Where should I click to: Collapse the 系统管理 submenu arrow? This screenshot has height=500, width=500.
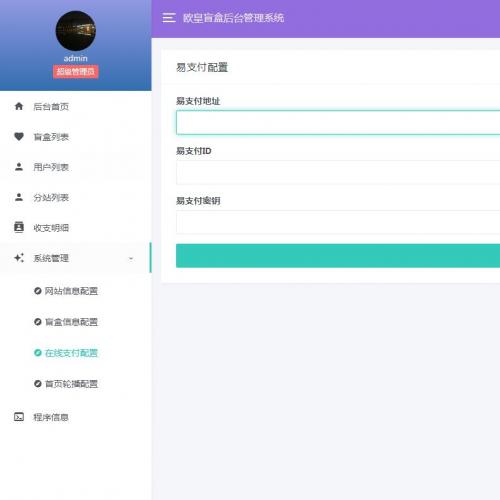[x=131, y=258]
